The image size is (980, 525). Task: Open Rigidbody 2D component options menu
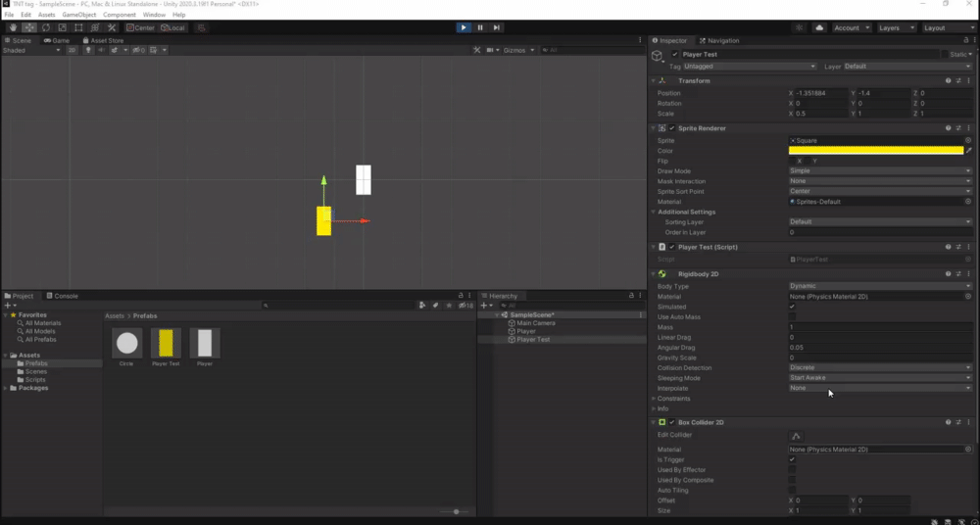969,273
